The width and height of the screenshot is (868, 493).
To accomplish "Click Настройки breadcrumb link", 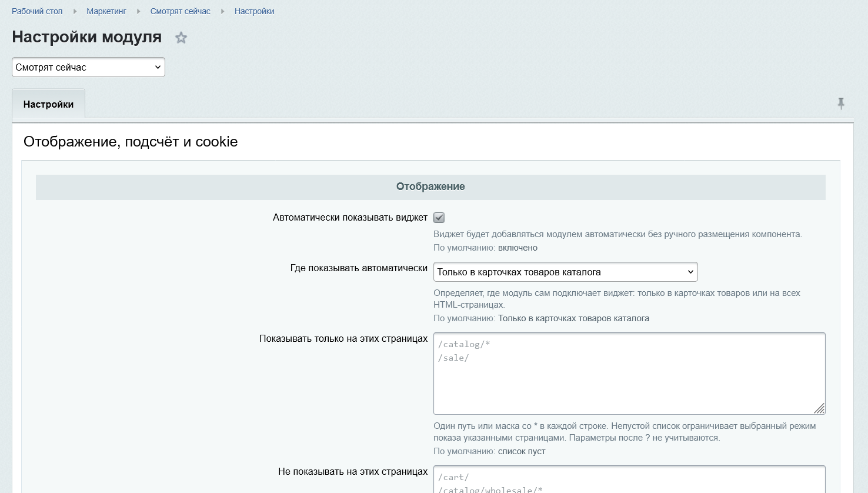I will pos(255,11).
